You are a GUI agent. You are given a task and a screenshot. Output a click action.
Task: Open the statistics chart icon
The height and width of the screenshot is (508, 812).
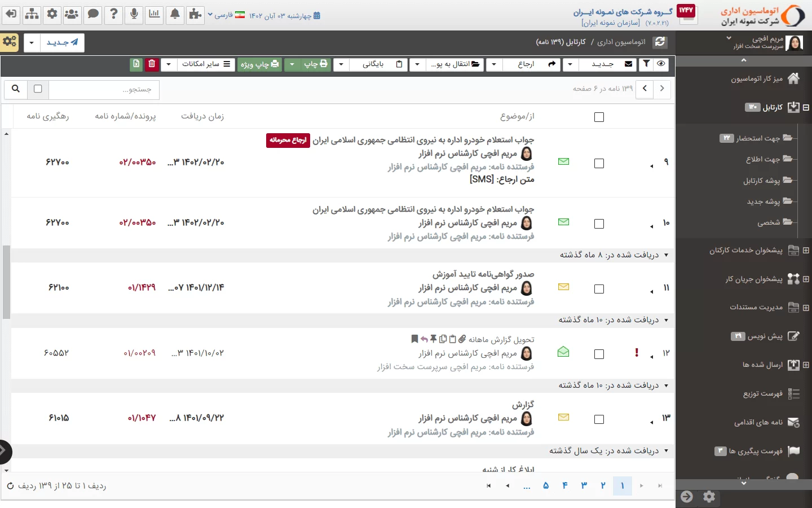(x=154, y=14)
